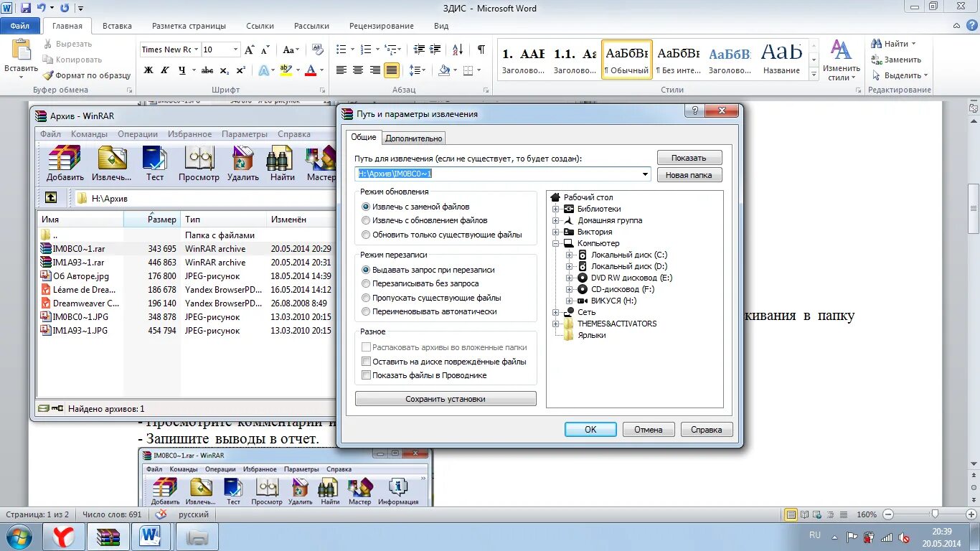Viewport: 980px width, 551px height.
Task: Select Извлечь с заменой файлов option
Action: pyautogui.click(x=416, y=207)
